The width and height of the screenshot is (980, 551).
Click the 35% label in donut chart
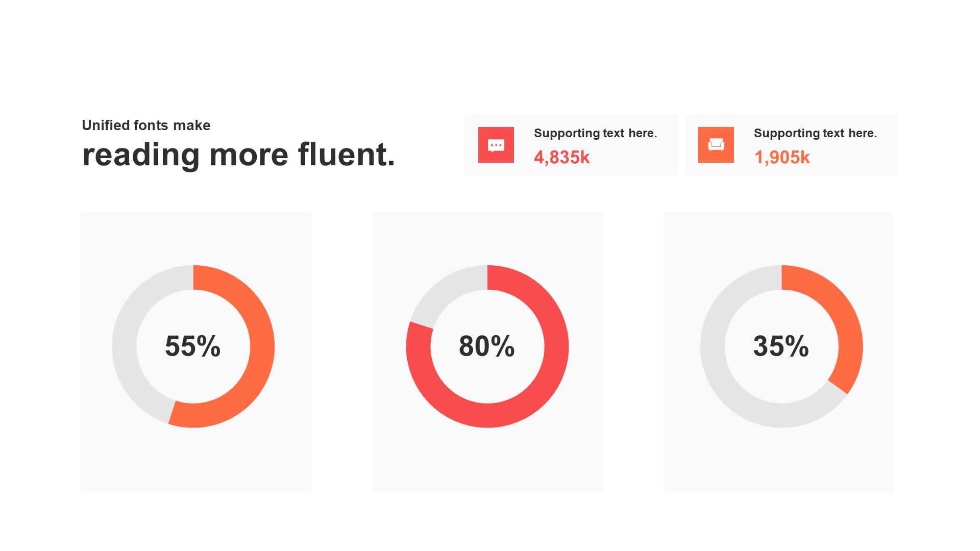(x=781, y=346)
